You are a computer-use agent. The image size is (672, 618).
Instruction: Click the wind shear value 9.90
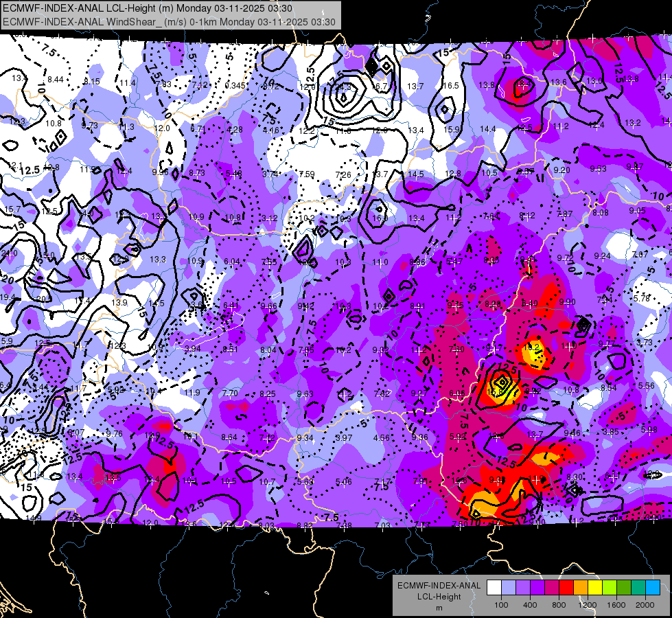point(567,302)
